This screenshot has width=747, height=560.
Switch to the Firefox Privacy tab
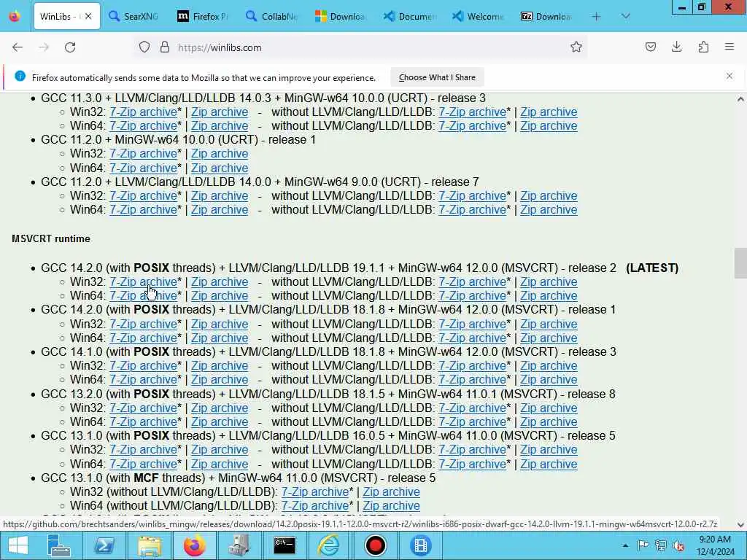pyautogui.click(x=203, y=16)
